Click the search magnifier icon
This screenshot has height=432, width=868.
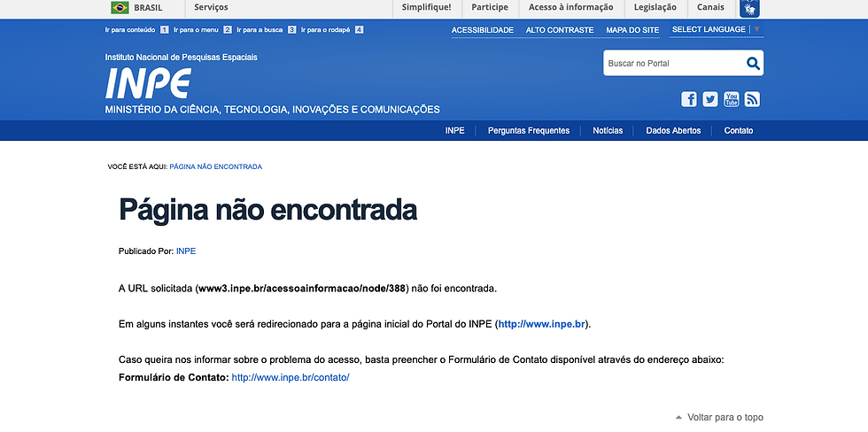click(x=753, y=63)
